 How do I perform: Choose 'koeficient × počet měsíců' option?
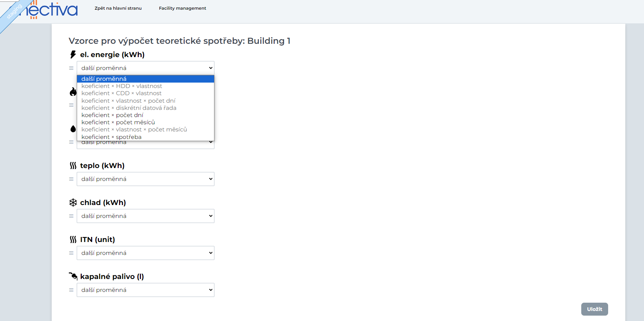coord(118,122)
